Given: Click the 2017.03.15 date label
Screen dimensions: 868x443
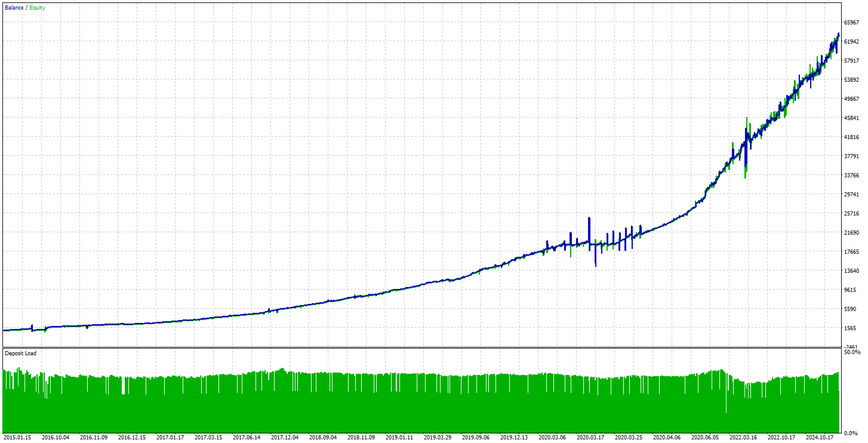Looking at the screenshot, I should 208,438.
